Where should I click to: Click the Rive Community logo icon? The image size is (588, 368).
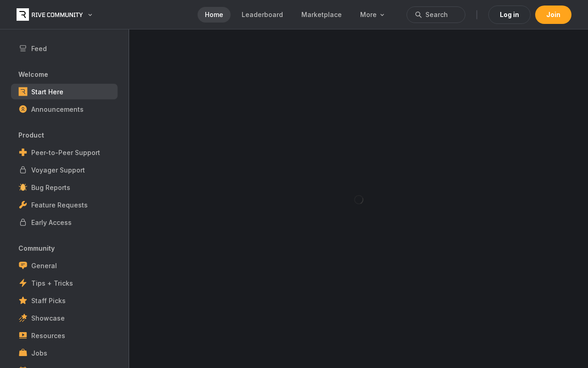click(x=23, y=15)
